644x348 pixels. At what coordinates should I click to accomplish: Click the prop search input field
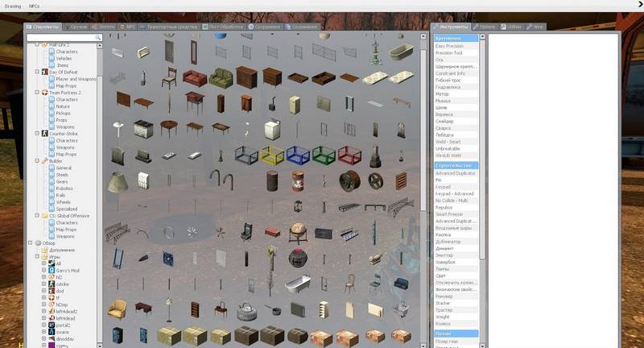click(60, 37)
